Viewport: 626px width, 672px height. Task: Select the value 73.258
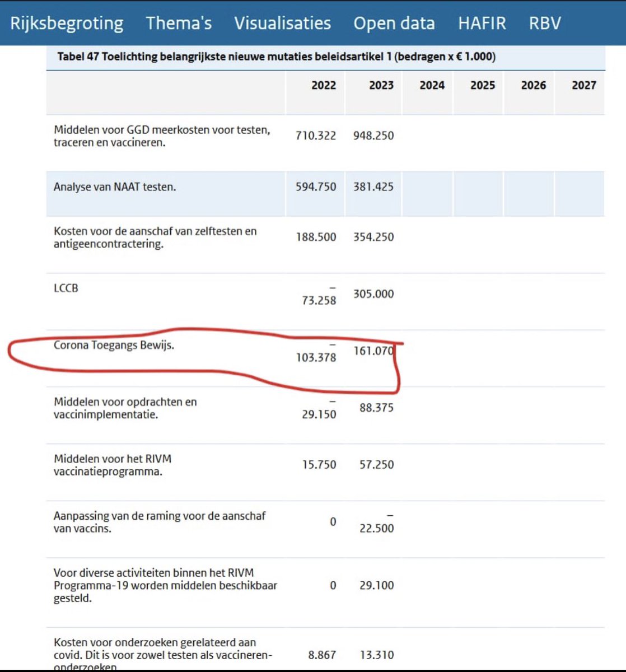coord(319,301)
